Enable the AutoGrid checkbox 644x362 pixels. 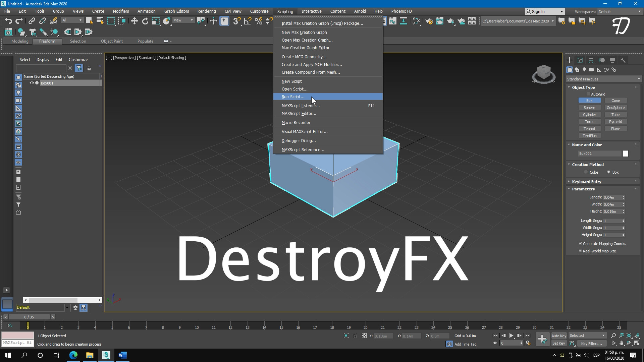pyautogui.click(x=589, y=94)
